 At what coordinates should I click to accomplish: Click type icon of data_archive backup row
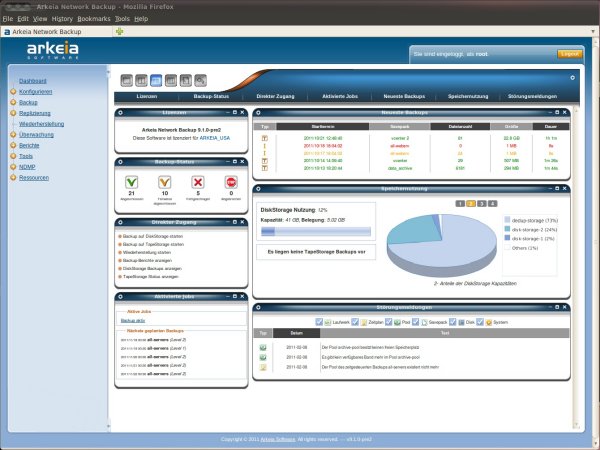pos(264,168)
